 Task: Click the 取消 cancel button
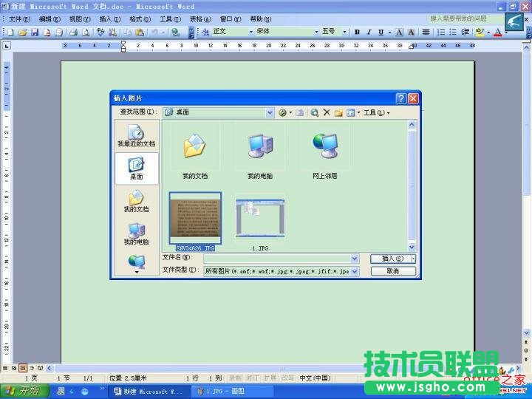pos(393,271)
